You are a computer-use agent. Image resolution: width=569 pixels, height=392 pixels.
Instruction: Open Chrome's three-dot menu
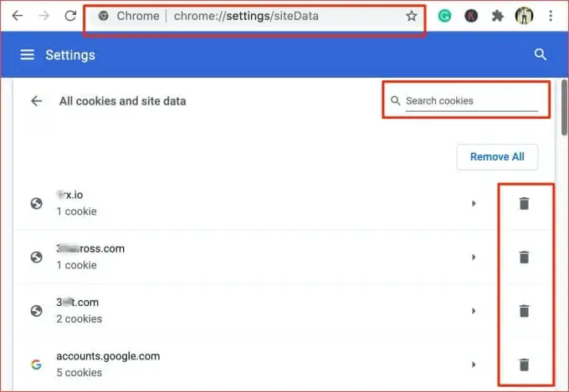point(551,16)
